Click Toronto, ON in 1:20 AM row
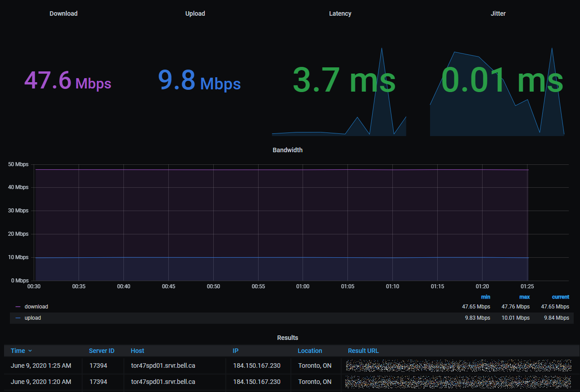This screenshot has width=580, height=392. click(315, 382)
